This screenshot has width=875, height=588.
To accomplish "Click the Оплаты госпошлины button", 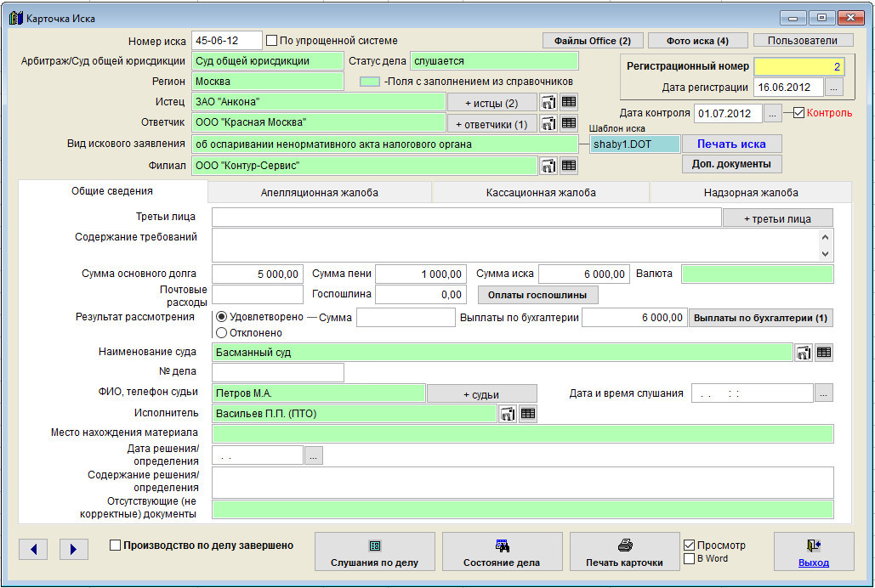I will [537, 295].
